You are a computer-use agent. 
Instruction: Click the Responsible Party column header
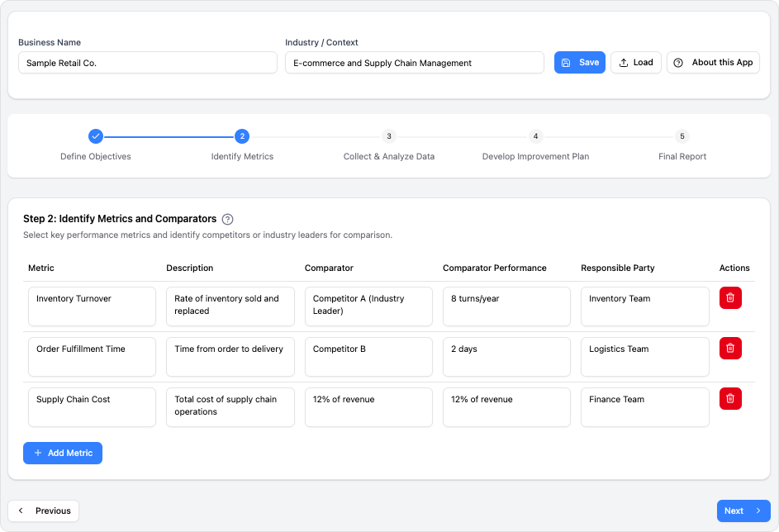pyautogui.click(x=618, y=268)
